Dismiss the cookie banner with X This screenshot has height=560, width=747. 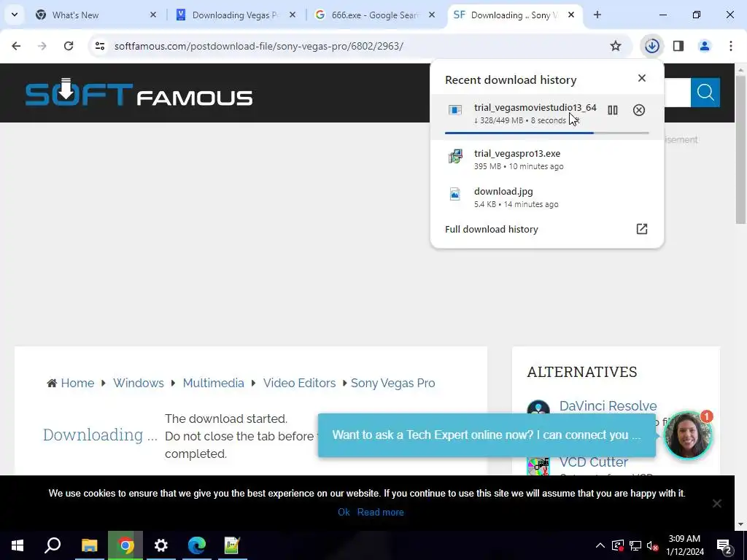716,503
